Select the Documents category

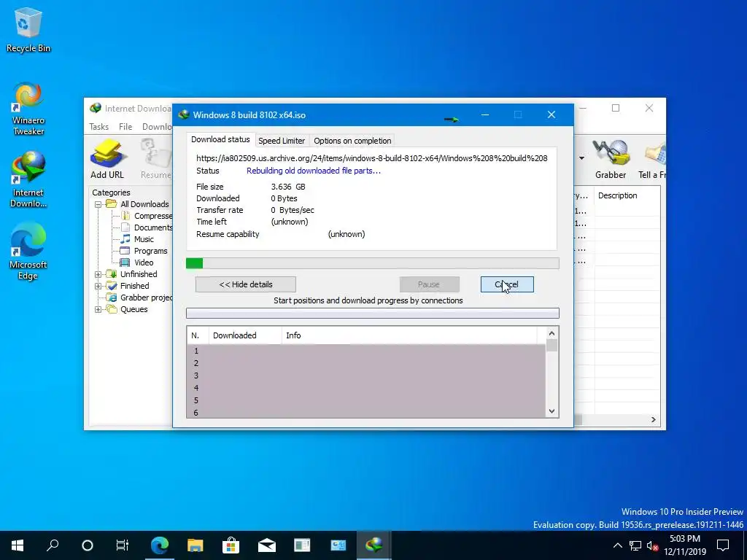pyautogui.click(x=147, y=227)
